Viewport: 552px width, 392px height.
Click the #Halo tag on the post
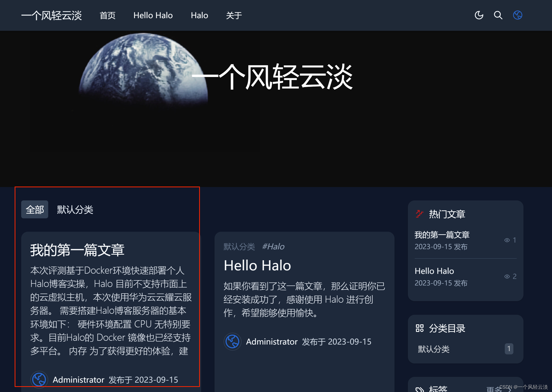pos(273,246)
